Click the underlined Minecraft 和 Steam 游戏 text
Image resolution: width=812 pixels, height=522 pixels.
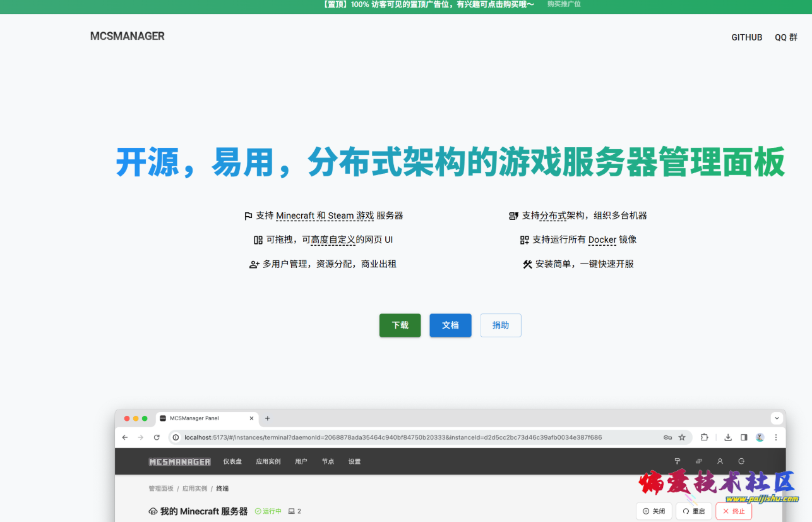tap(325, 215)
